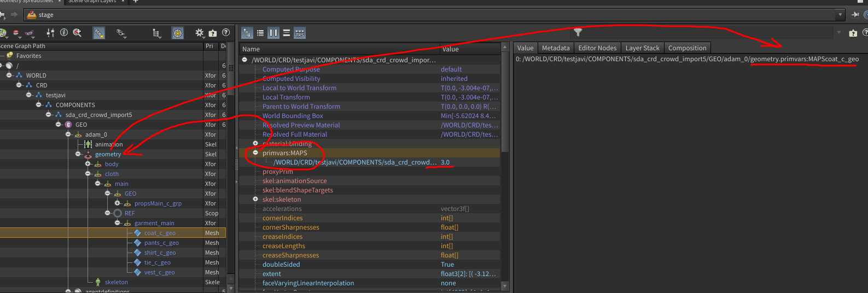Select the geometry prim in tree
868x293 pixels.
click(x=108, y=154)
